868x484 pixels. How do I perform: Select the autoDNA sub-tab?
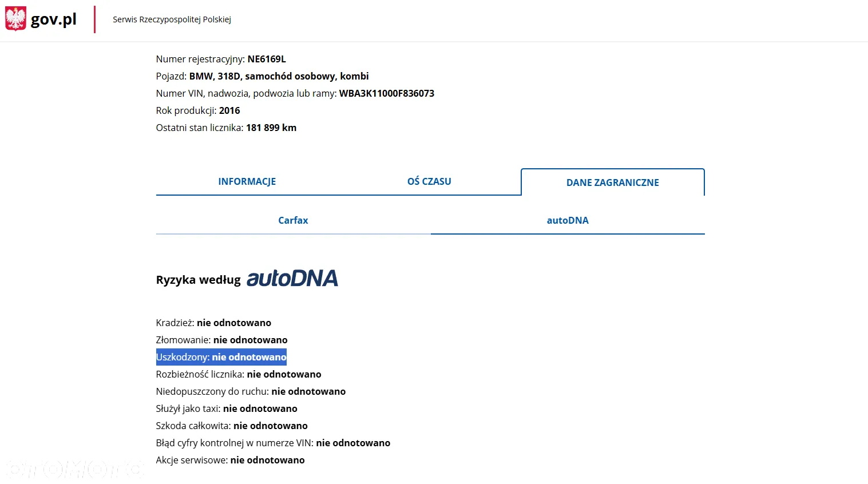click(x=568, y=220)
